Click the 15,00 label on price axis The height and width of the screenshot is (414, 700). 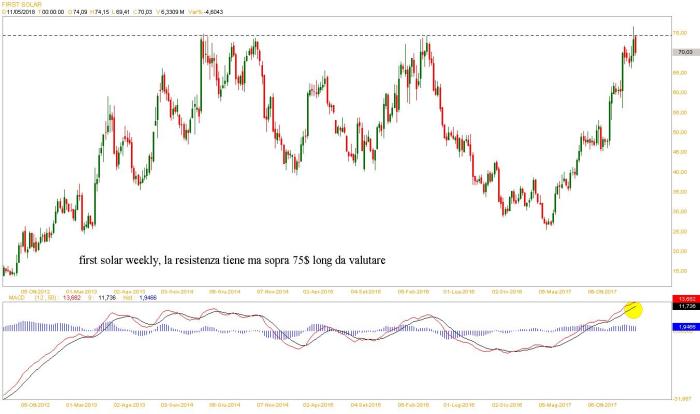(680, 271)
